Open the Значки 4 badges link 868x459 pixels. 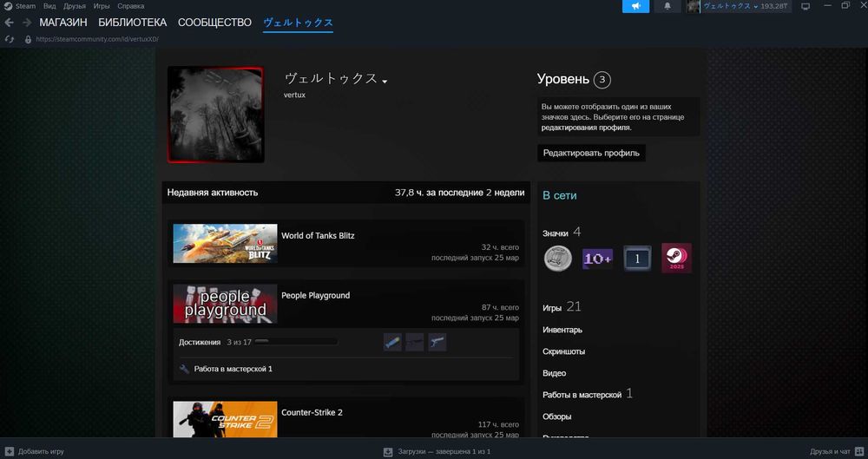coord(562,233)
